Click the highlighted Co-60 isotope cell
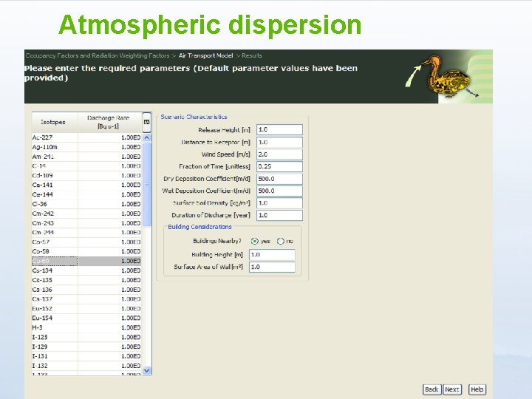The width and height of the screenshot is (532, 399). click(x=55, y=261)
